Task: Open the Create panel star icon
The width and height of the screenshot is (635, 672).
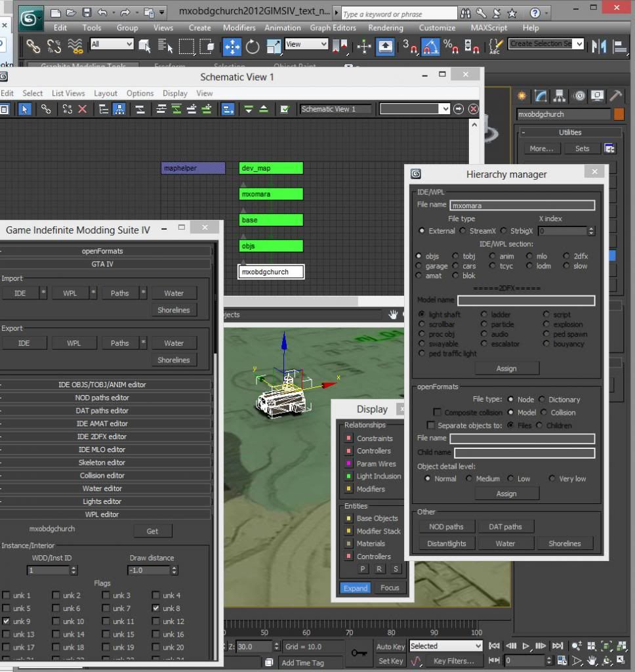Action: pyautogui.click(x=522, y=96)
